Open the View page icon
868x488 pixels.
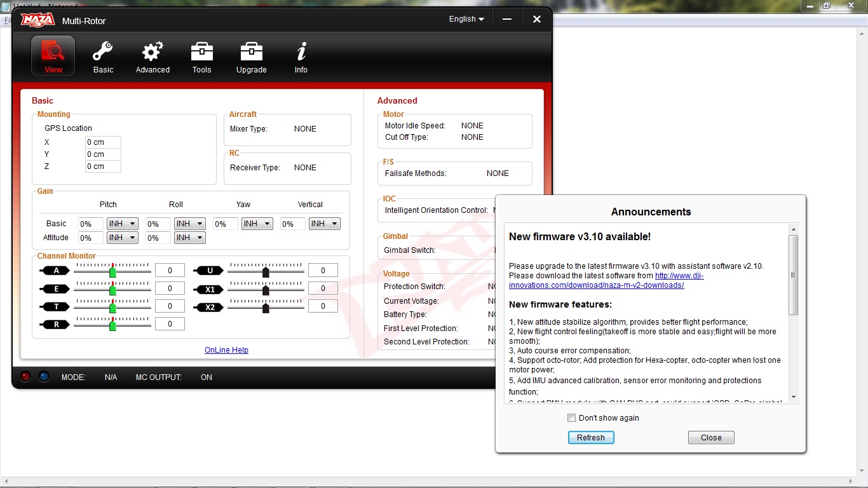tap(53, 56)
